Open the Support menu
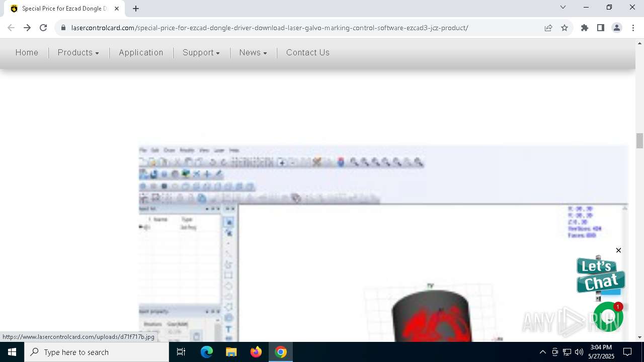Screen dimensions: 644x362 tap(201, 52)
